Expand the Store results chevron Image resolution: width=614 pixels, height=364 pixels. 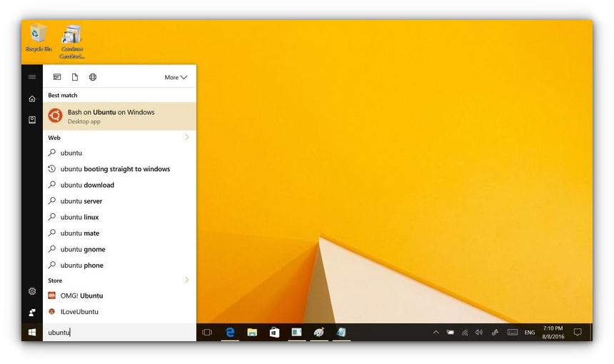pos(187,280)
